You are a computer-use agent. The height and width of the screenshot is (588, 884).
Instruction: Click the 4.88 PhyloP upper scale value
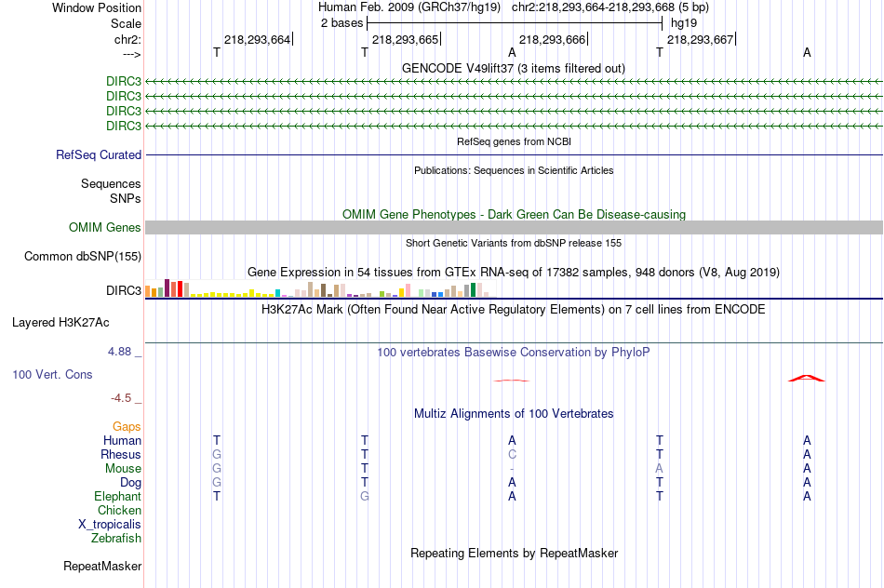119,352
